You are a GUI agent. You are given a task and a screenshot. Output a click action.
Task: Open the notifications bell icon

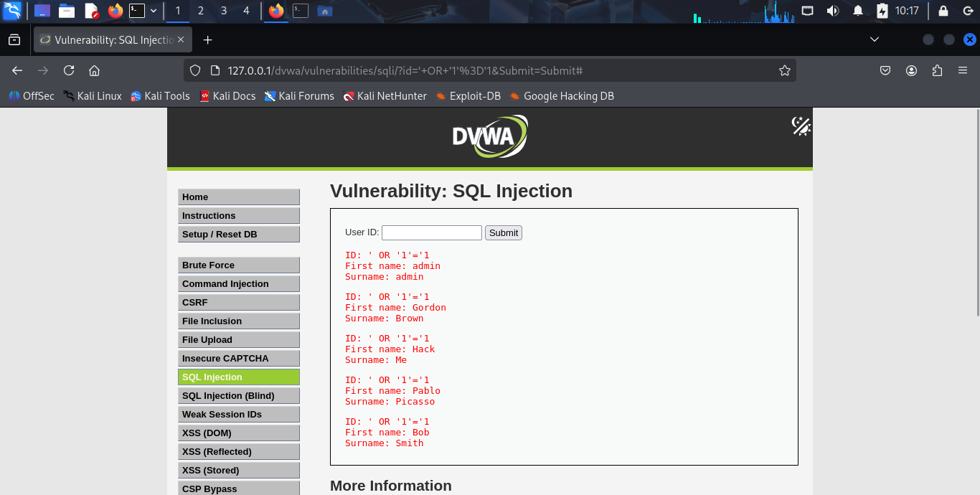(857, 11)
